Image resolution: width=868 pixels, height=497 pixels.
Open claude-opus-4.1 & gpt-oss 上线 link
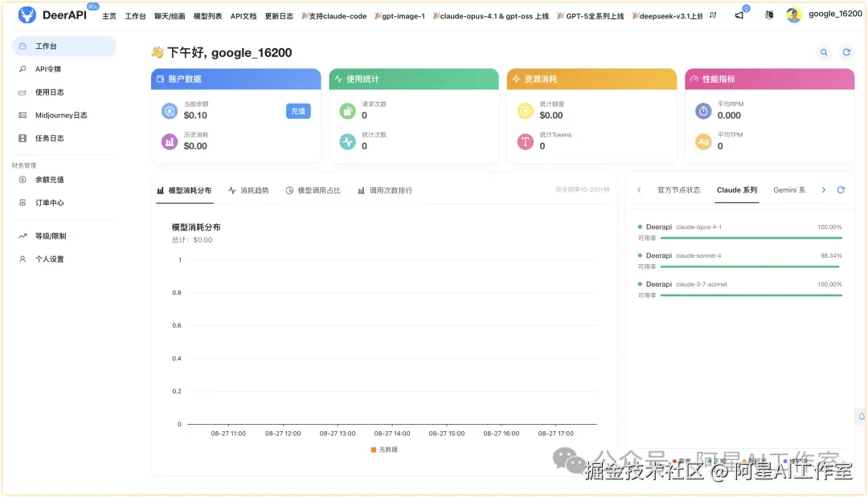click(x=491, y=16)
